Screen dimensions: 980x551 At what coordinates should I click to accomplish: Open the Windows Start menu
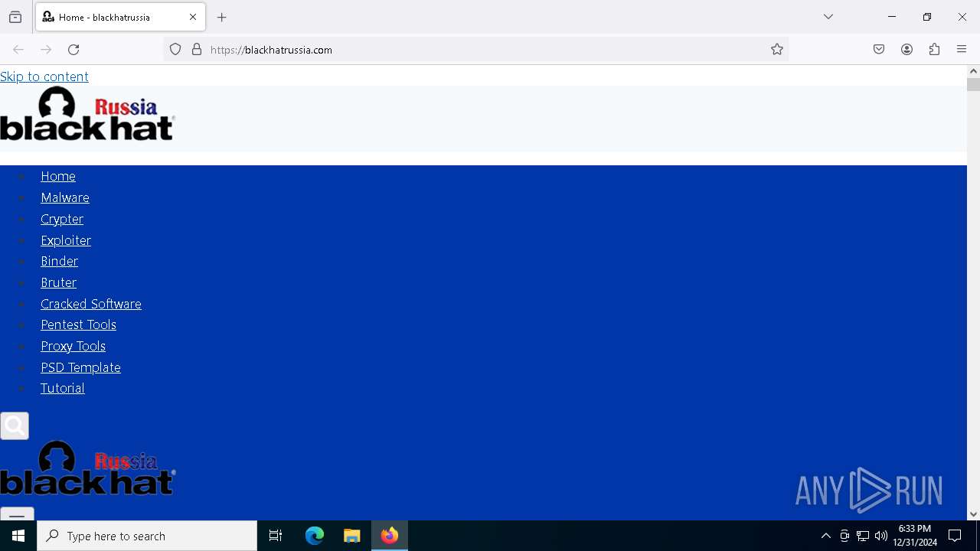coord(18,536)
